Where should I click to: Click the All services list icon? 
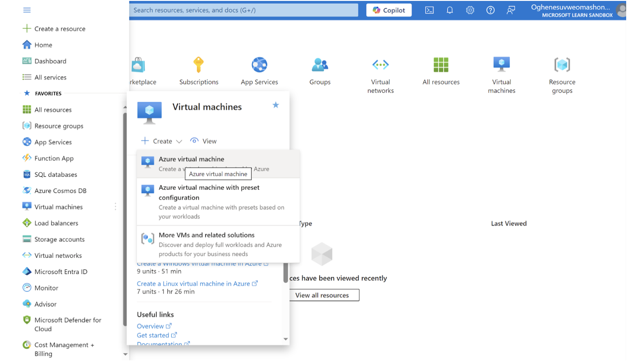coord(27,77)
